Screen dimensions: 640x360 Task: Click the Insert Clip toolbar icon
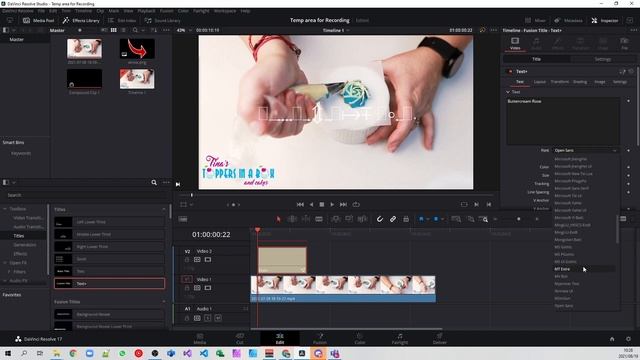point(336,219)
